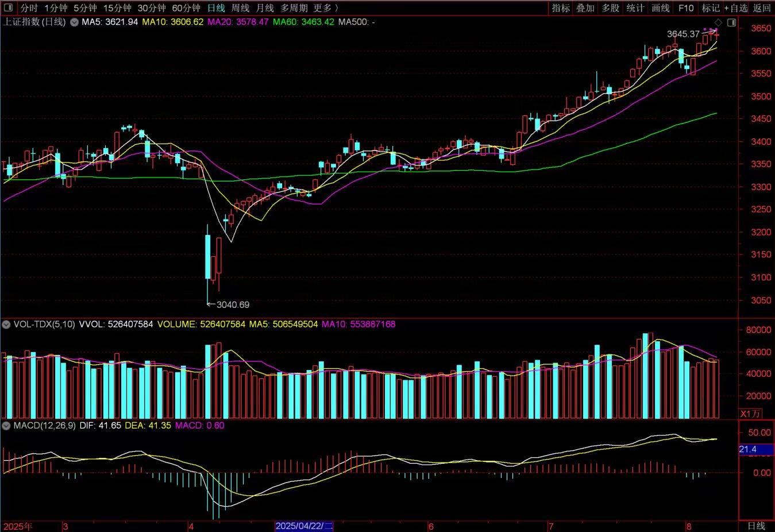The width and height of the screenshot is (775, 532).
Task: Click the MA5: 3621.94 value label
Action: [110, 22]
